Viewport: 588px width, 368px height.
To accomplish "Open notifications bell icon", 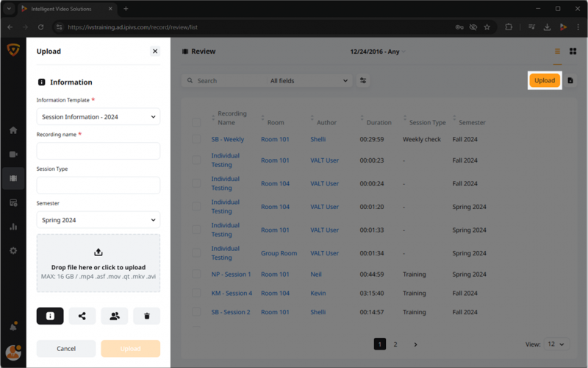I will tap(13, 326).
